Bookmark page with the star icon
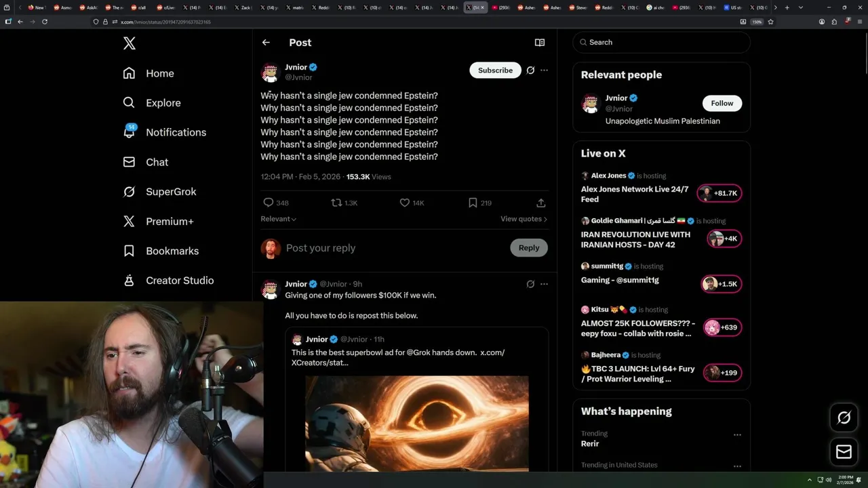Viewport: 868px width, 488px height. [x=770, y=22]
